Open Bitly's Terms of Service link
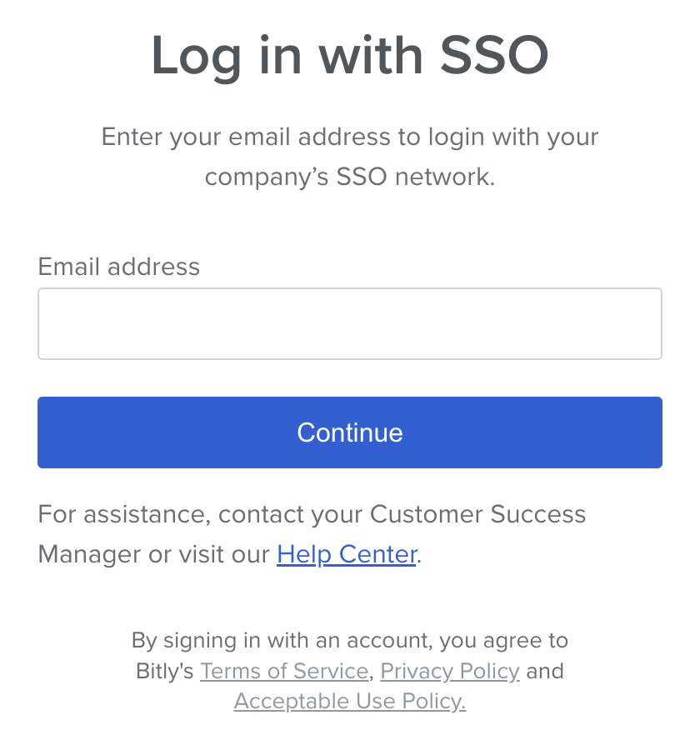Screen dimensions: 700x745 284,671
